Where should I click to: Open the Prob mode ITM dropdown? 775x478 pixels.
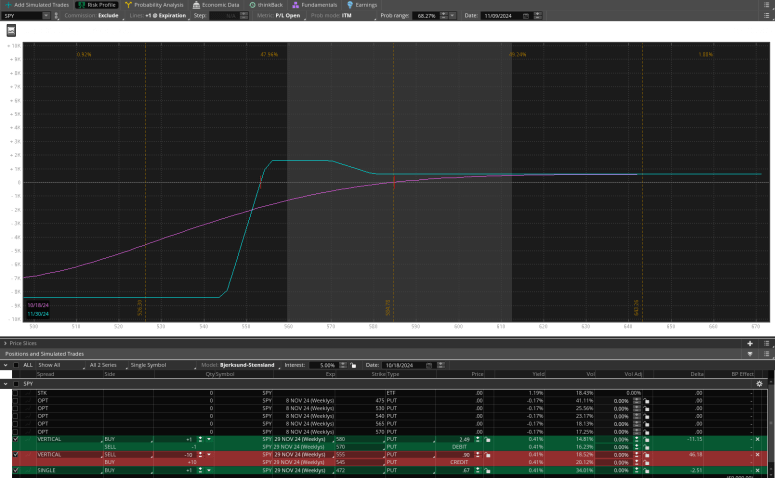[x=363, y=16]
